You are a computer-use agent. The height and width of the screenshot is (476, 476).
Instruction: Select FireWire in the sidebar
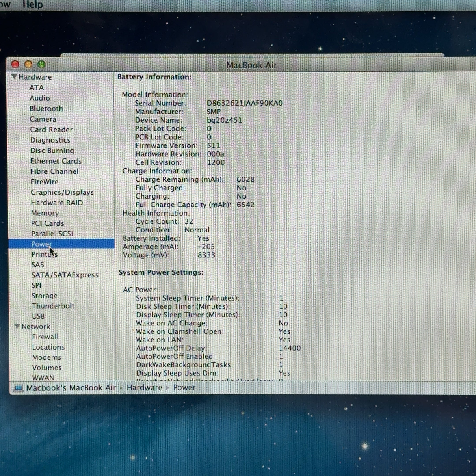coord(44,182)
